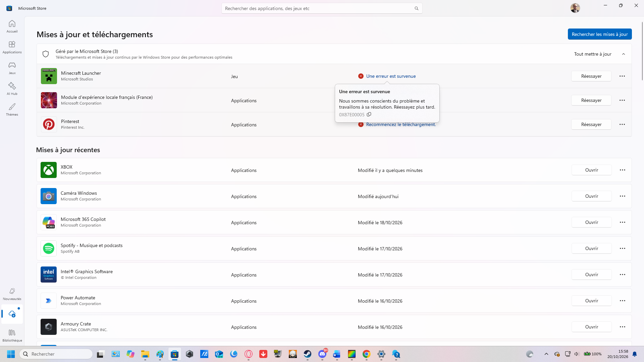Copy the error code 0X87E00005
The height and width of the screenshot is (362, 644).
tap(369, 114)
